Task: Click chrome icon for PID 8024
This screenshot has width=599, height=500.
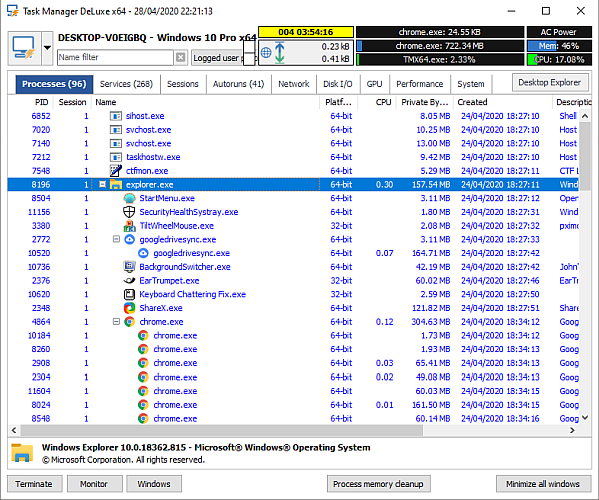Action: [143, 405]
